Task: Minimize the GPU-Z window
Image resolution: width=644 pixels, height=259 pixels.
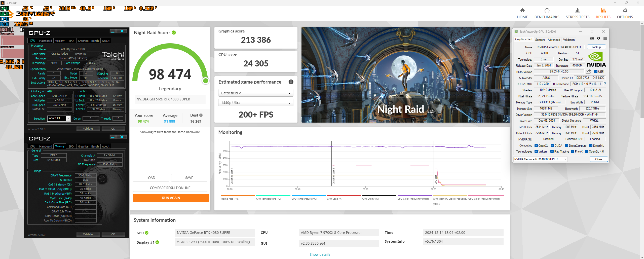Action: click(581, 31)
